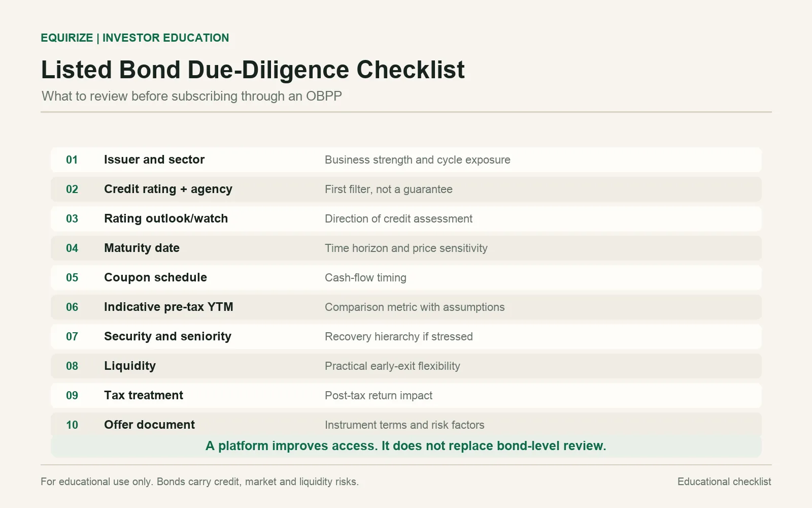Select the EQUIRIZE | INVESTOR EDUCATION header
The image size is (812, 508).
coord(135,38)
